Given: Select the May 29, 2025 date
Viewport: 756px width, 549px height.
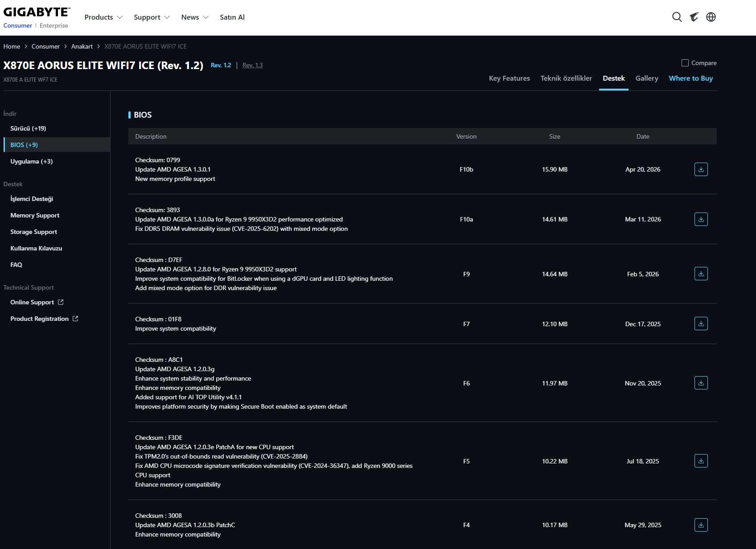Looking at the screenshot, I should coord(643,525).
